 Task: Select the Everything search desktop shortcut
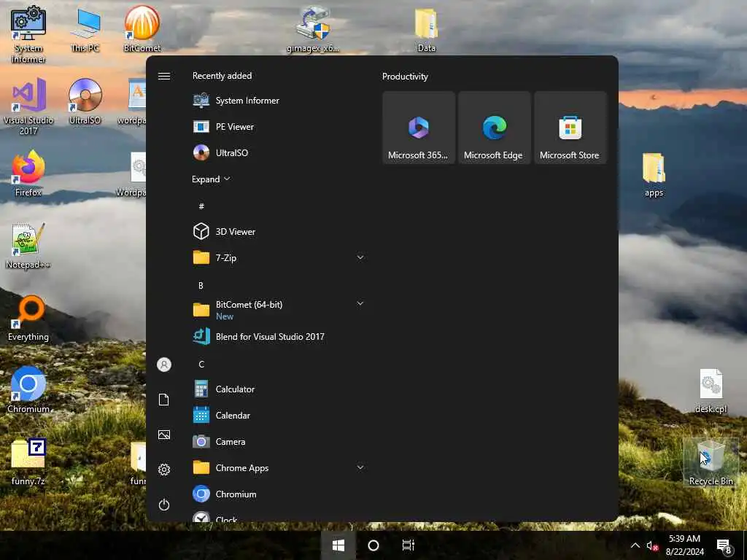(28, 318)
